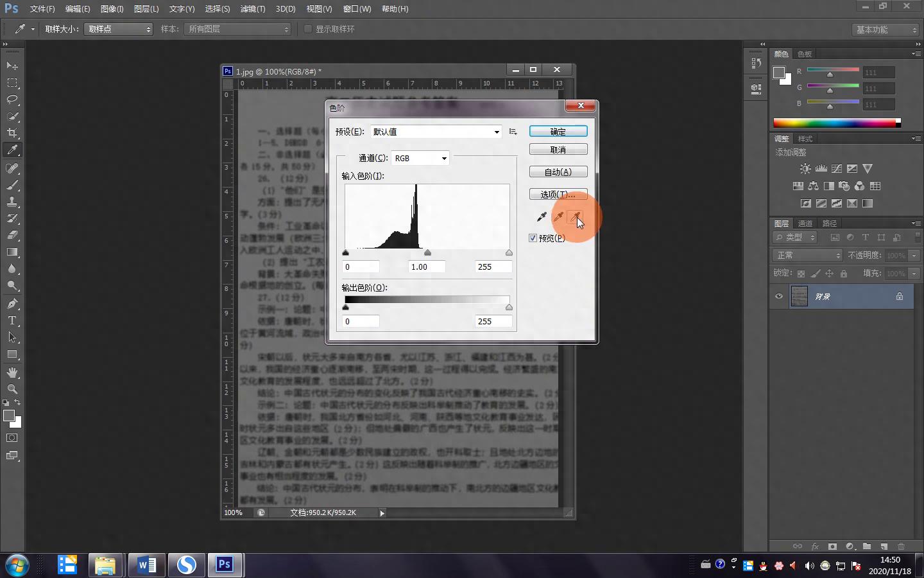The height and width of the screenshot is (578, 924).
Task: Click the 确定 button in Levels dialog
Action: 558,132
